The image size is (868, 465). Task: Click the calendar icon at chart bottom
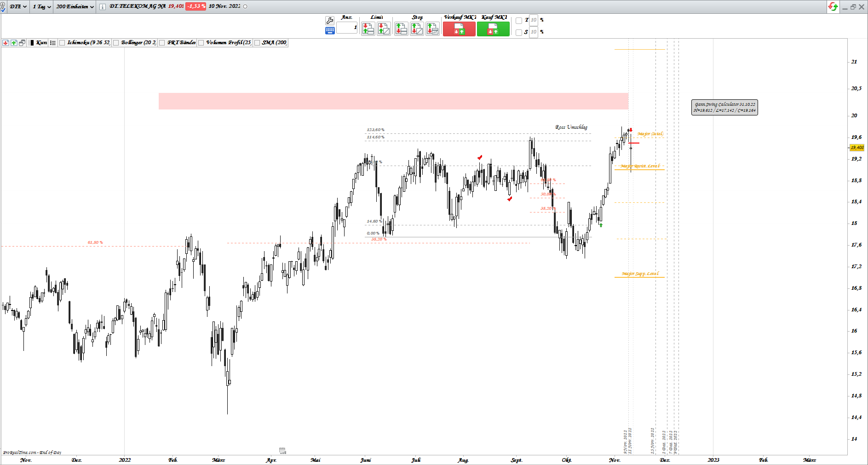(x=282, y=450)
